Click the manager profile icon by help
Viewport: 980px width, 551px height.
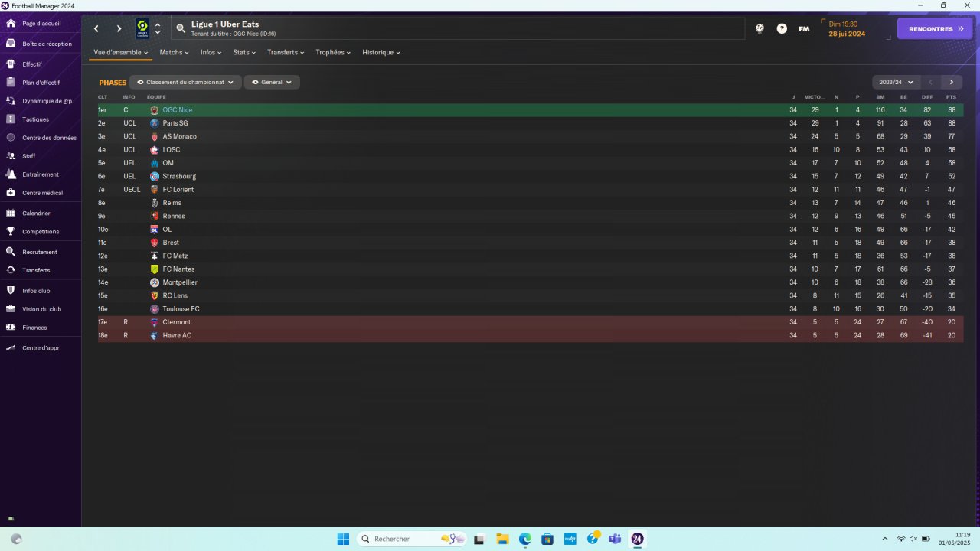click(759, 29)
